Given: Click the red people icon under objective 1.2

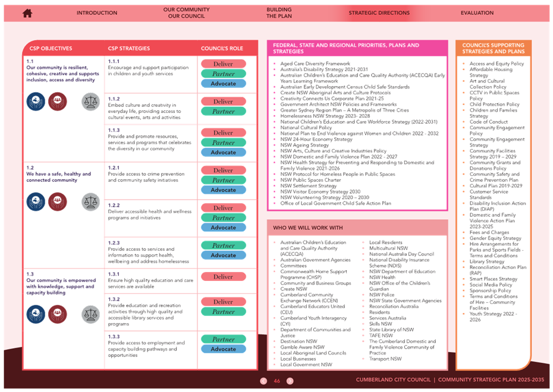Looking at the screenshot, I should tap(58, 202).
